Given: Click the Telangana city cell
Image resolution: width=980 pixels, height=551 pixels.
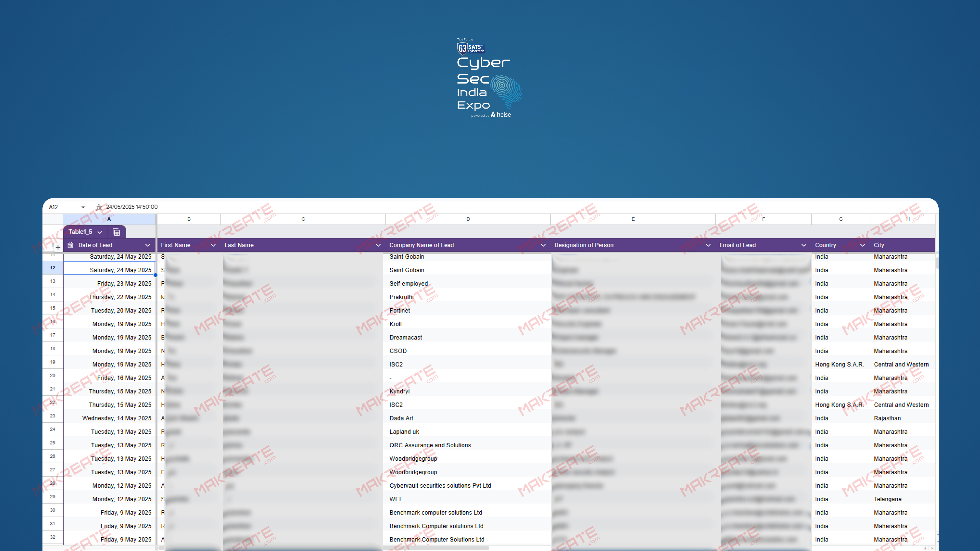Looking at the screenshot, I should (887, 499).
